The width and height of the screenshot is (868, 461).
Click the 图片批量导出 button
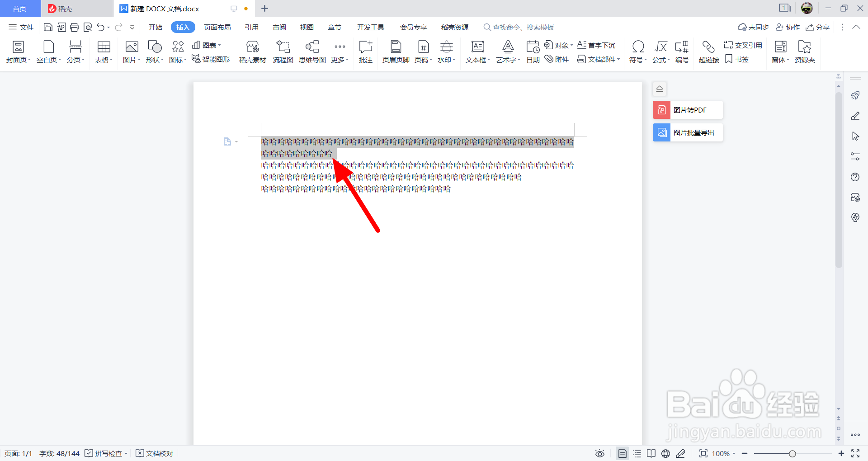click(688, 132)
